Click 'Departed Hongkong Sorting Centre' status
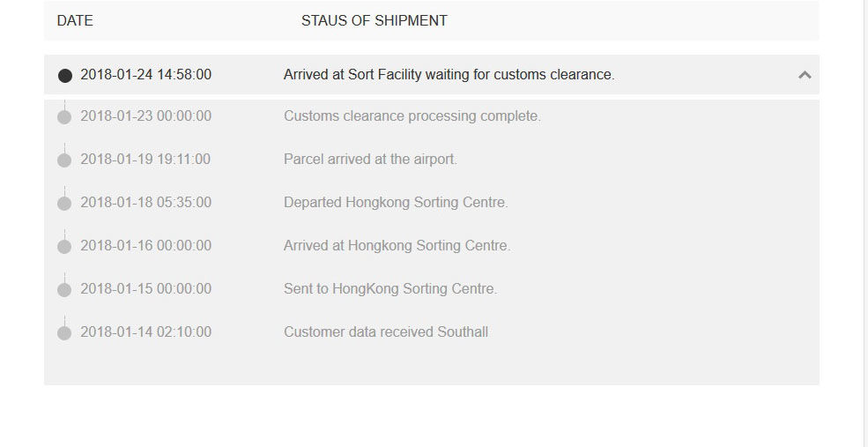This screenshot has width=868, height=447. (x=396, y=203)
